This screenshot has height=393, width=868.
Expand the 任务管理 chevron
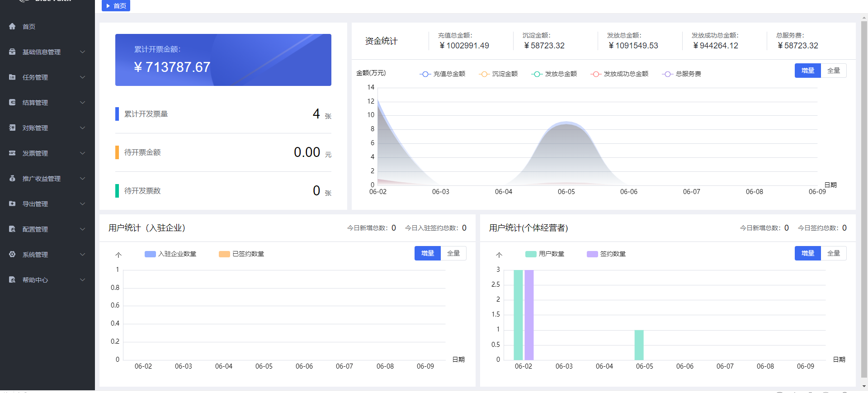tap(83, 77)
